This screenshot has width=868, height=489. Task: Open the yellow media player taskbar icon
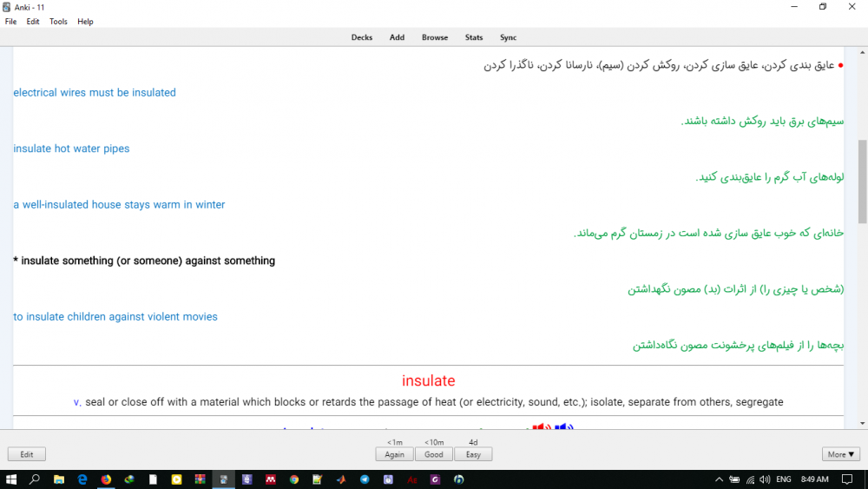(x=176, y=479)
